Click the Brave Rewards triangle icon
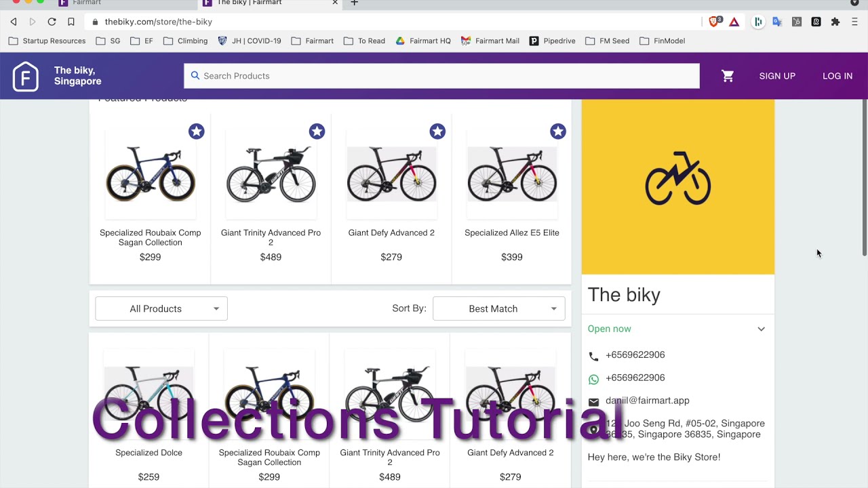The image size is (868, 488). coord(734,22)
